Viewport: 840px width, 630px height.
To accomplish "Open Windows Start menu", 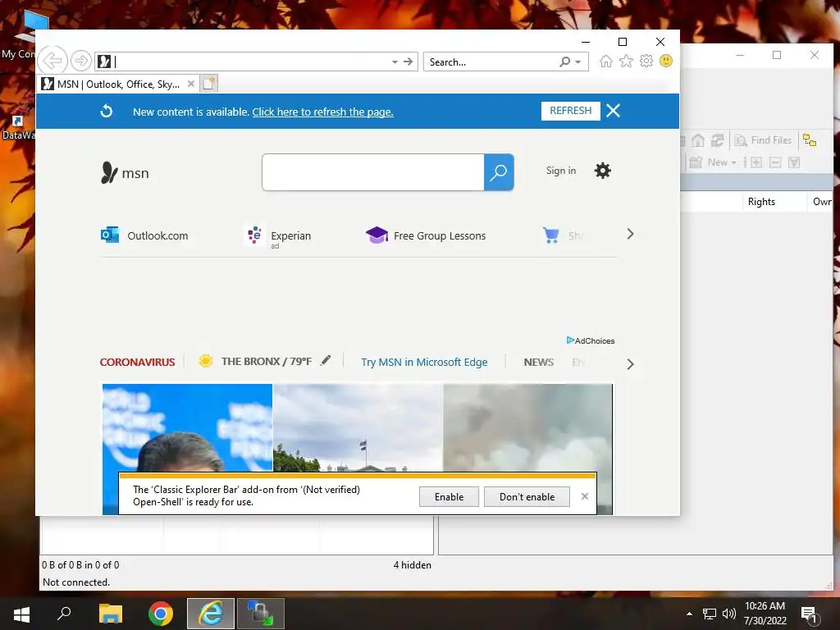I will 21,614.
